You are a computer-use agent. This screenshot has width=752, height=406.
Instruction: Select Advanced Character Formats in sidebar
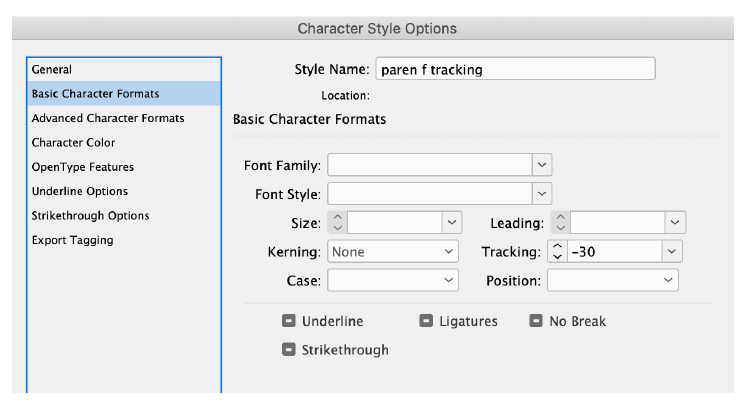(x=124, y=118)
